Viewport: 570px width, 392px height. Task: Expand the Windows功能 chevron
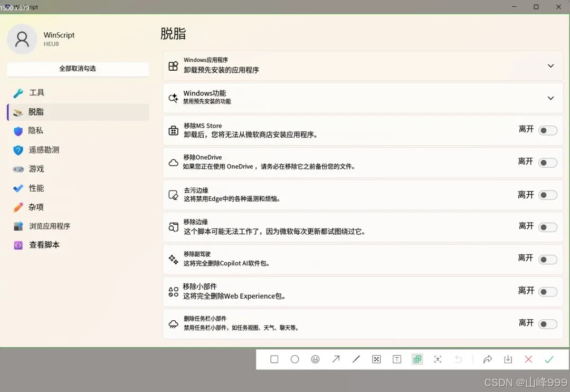[x=550, y=98]
